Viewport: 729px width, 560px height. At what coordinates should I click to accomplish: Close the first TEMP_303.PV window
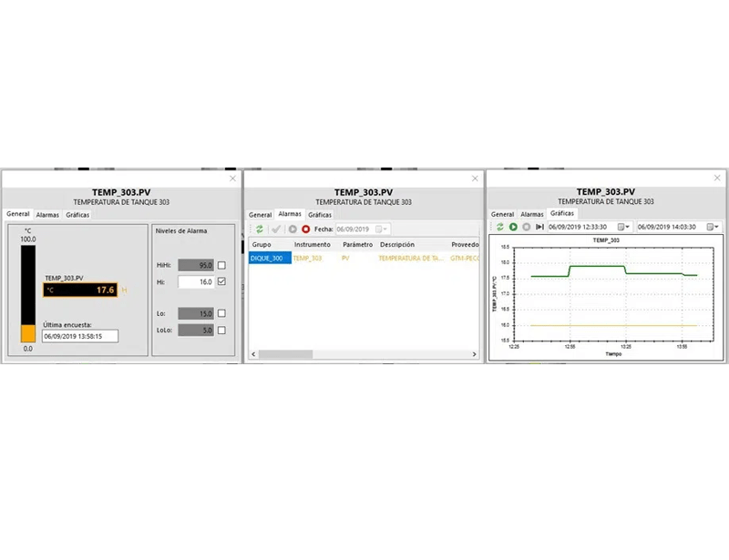click(x=232, y=178)
